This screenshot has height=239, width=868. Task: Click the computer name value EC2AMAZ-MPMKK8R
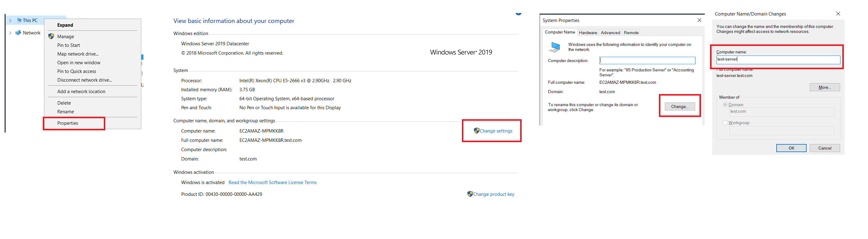261,131
